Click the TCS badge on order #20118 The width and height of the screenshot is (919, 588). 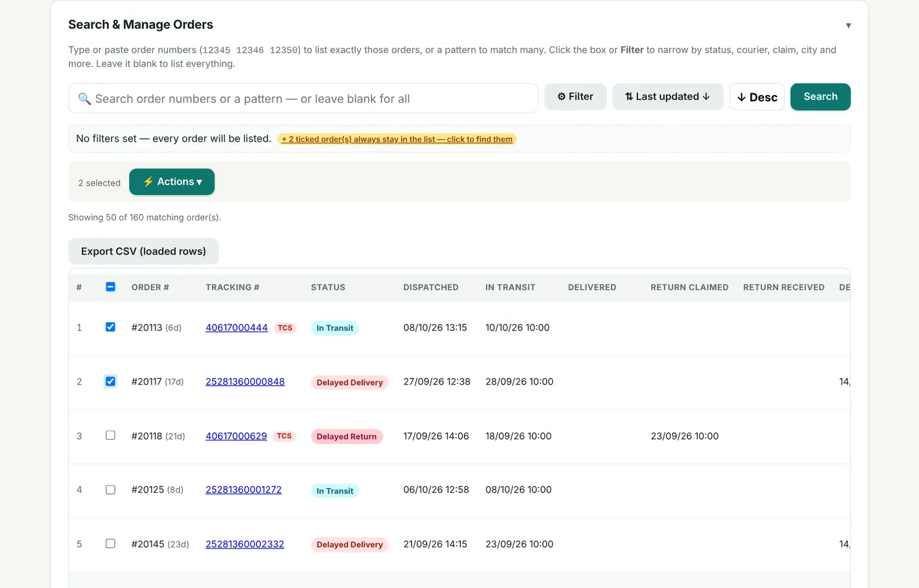[284, 436]
